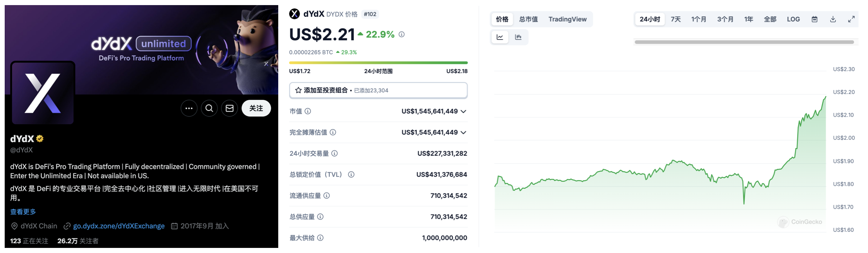Click the three-dot more options icon

(x=189, y=108)
